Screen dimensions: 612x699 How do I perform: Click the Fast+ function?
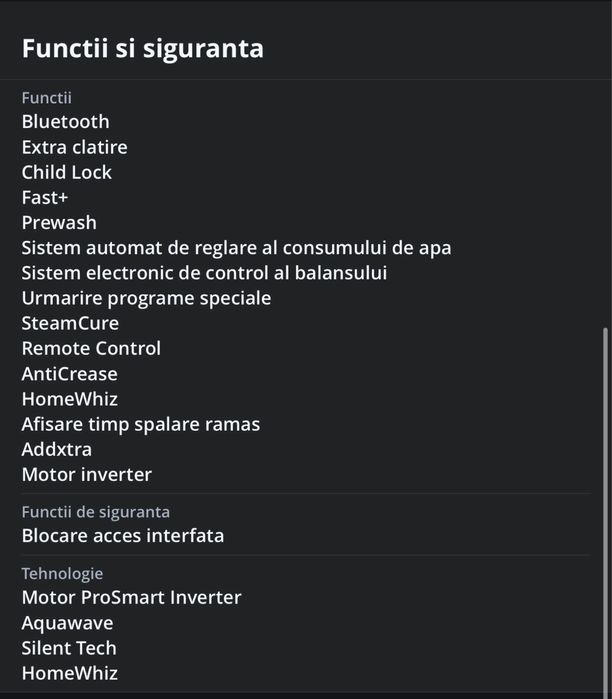(45, 197)
